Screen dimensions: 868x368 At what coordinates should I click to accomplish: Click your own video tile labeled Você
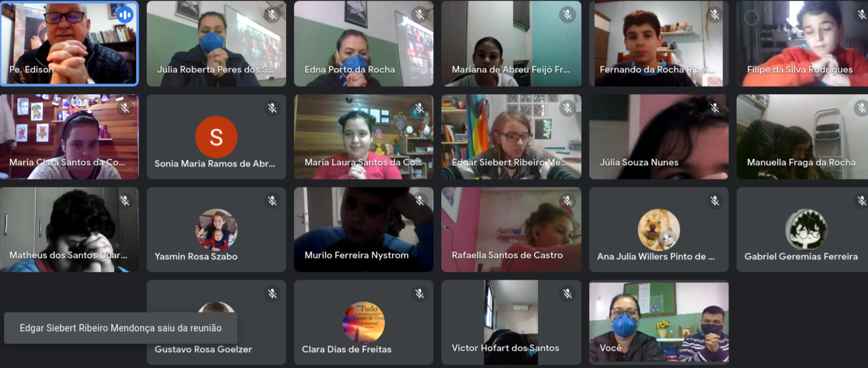coord(659,322)
